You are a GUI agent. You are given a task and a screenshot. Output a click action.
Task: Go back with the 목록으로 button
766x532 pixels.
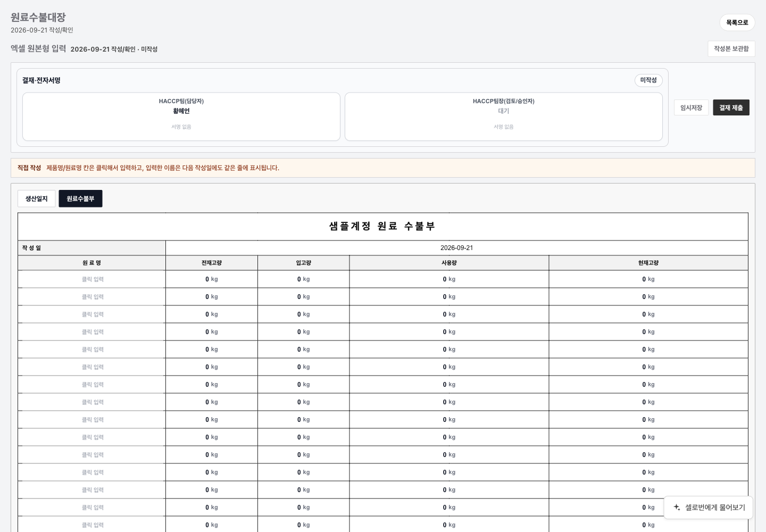pyautogui.click(x=737, y=22)
